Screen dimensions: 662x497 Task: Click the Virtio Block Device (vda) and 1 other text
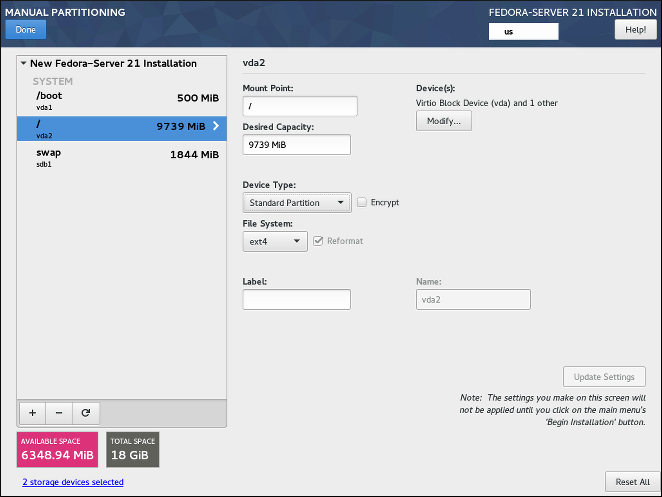point(487,103)
